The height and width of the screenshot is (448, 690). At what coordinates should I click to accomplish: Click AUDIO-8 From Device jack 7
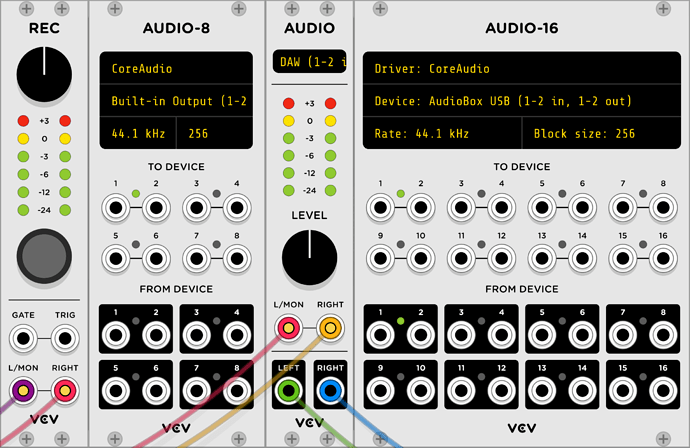click(197, 391)
